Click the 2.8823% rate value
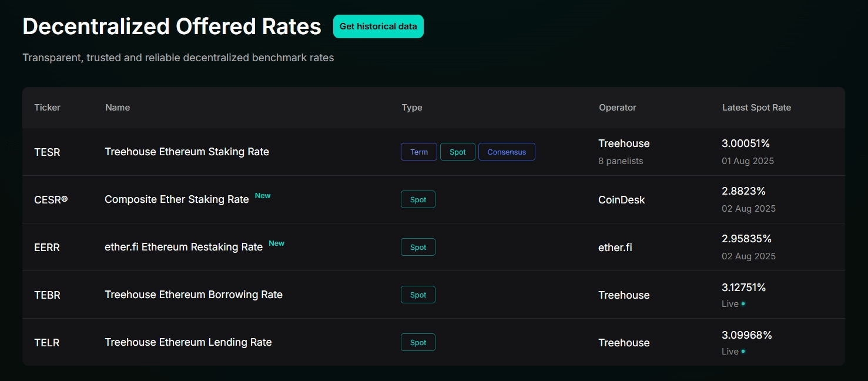868x381 pixels. [743, 191]
